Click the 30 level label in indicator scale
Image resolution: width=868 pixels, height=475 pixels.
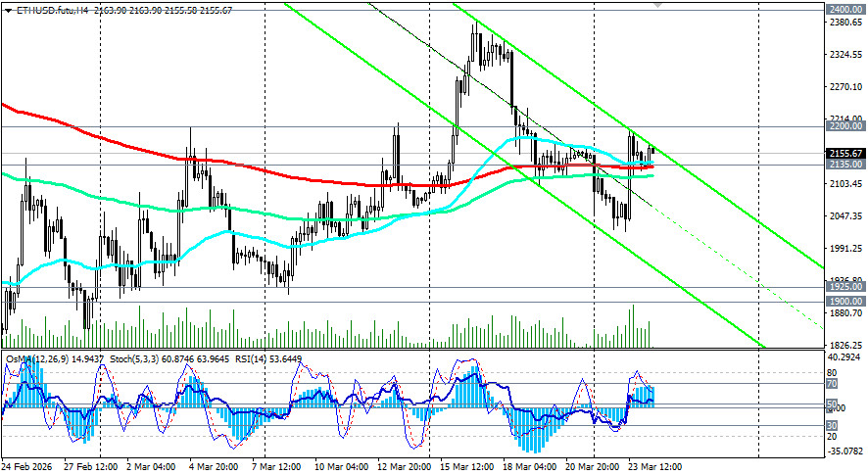pos(832,426)
